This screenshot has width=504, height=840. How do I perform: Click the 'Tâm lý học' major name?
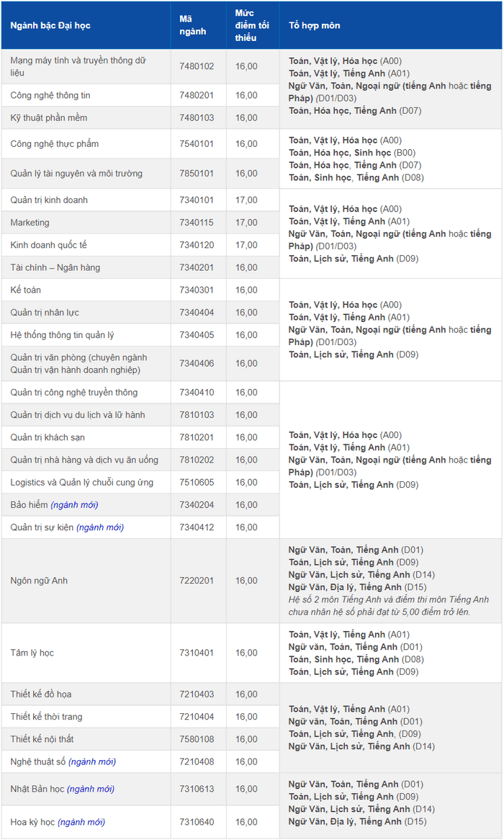click(x=32, y=653)
